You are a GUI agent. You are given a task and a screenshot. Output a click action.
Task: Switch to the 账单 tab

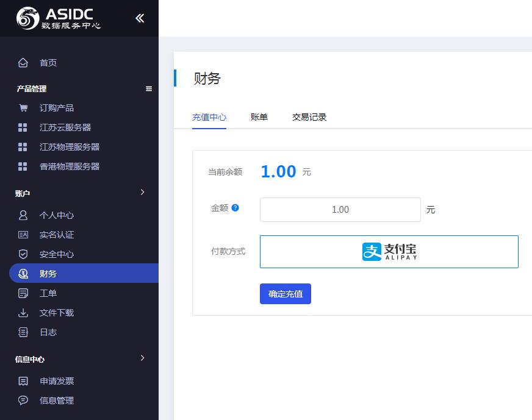pyautogui.click(x=259, y=117)
